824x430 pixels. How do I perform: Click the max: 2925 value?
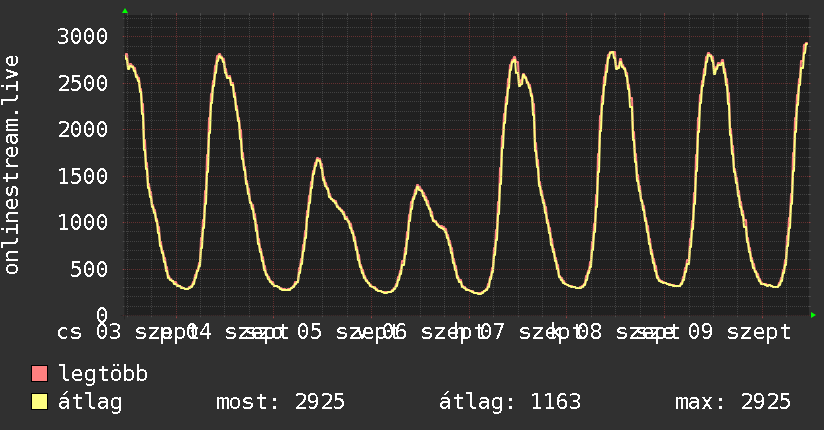[733, 402]
